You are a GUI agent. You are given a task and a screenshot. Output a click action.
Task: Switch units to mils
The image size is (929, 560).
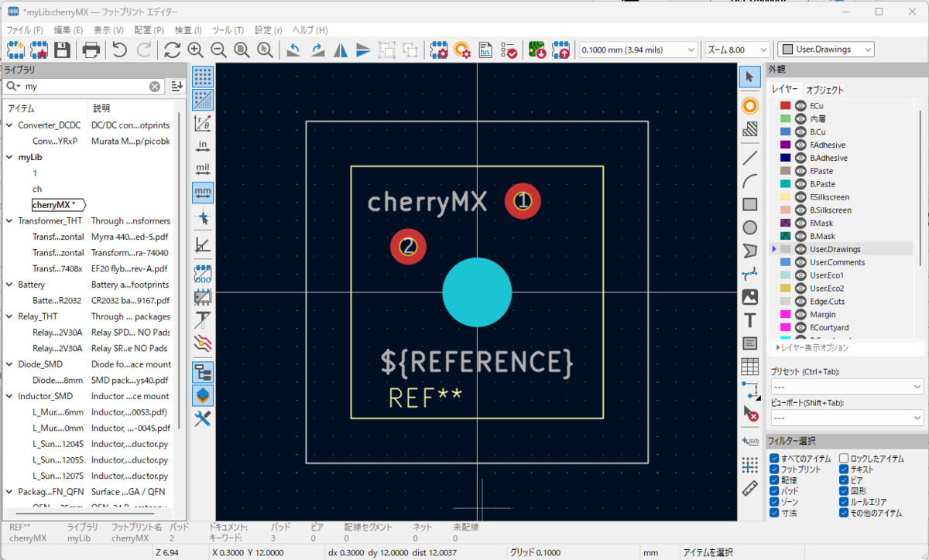pyautogui.click(x=203, y=169)
